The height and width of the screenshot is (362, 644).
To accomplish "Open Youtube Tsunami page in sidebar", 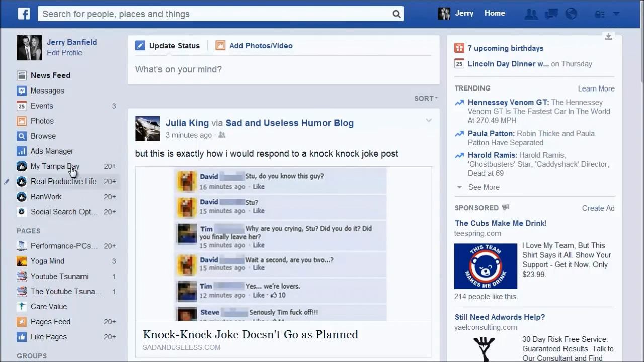I will coord(59,276).
